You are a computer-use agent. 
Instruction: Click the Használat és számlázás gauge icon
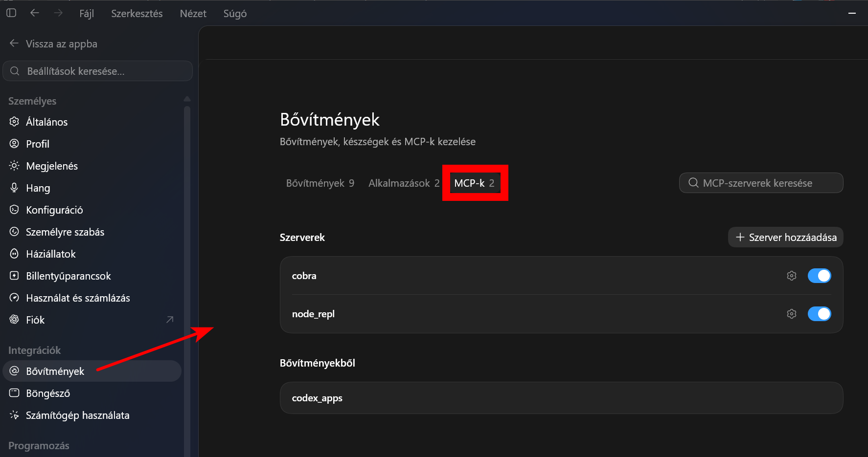[14, 298]
